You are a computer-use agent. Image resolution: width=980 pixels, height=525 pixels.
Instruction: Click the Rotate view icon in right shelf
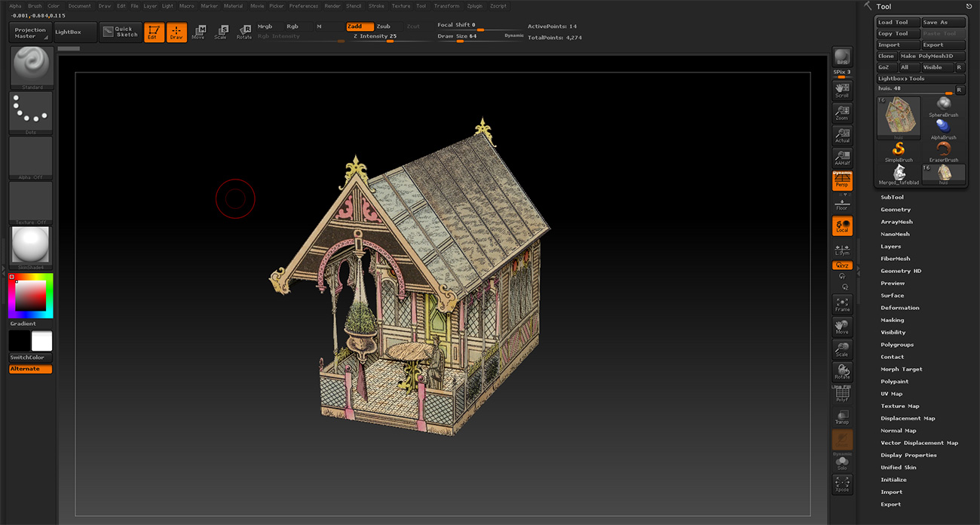842,372
